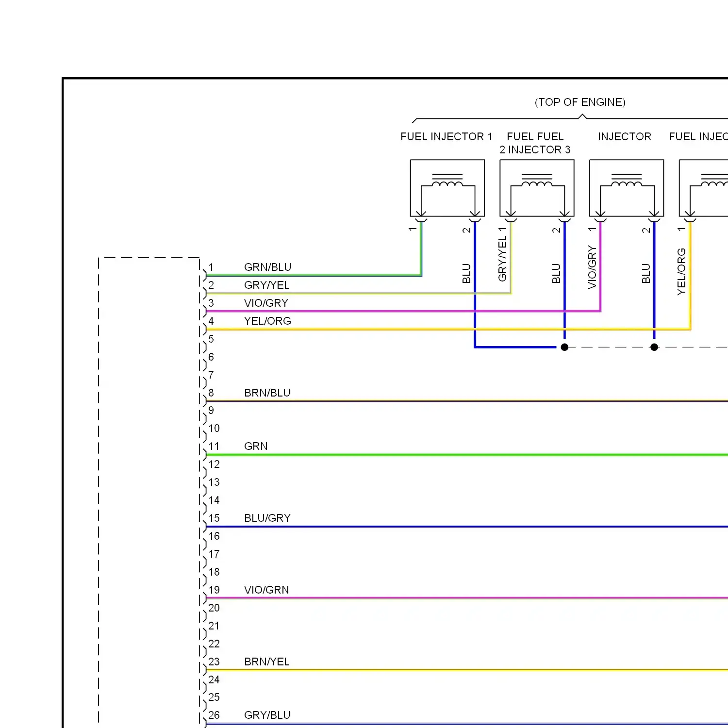This screenshot has height=728, width=728.
Task: Click the 'GRY/BLU' wire label
Action: tap(267, 715)
